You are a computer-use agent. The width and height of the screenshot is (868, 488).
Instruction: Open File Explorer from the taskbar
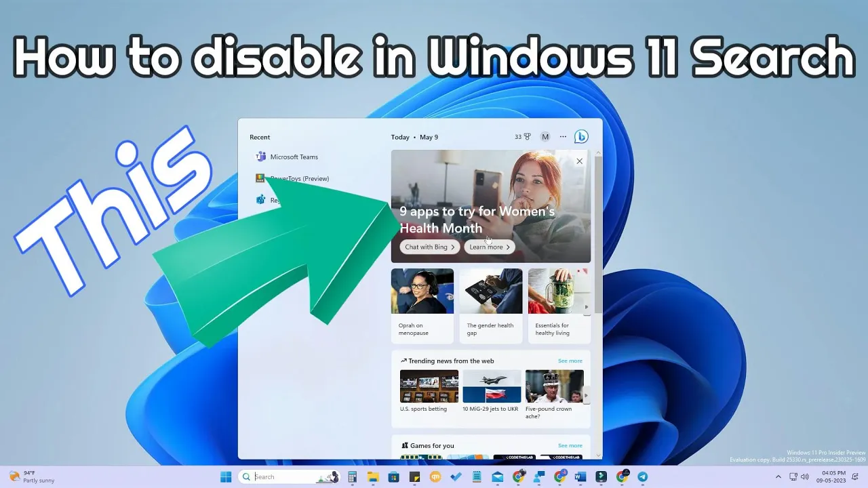point(372,476)
